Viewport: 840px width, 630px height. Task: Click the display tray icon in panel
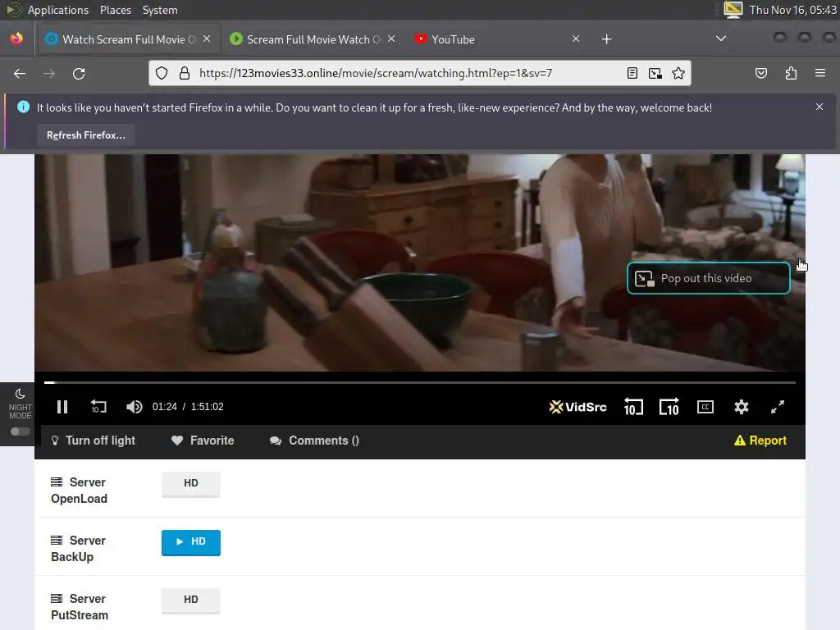[x=733, y=10]
